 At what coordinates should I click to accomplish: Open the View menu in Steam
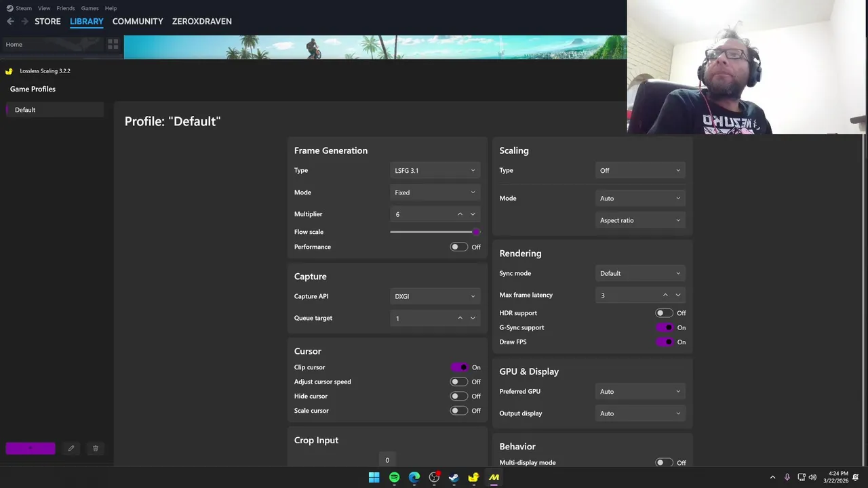pyautogui.click(x=44, y=8)
